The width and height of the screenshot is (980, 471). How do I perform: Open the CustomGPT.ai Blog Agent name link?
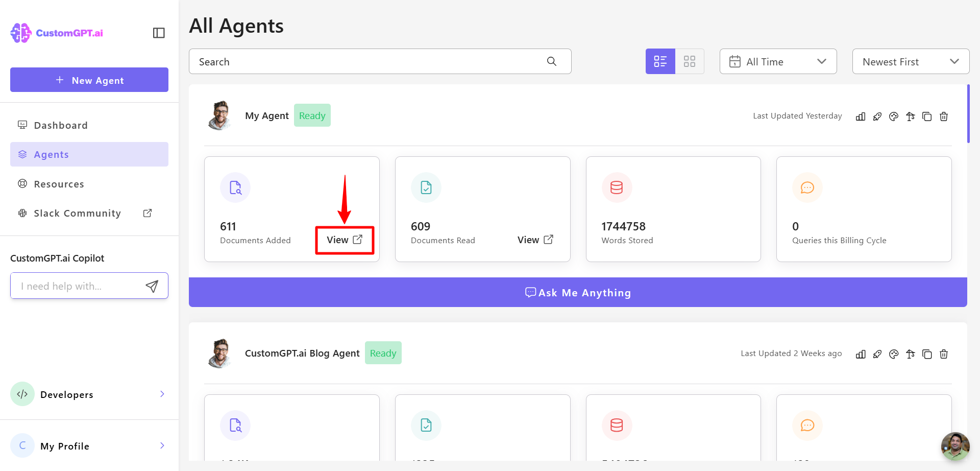[x=302, y=353]
